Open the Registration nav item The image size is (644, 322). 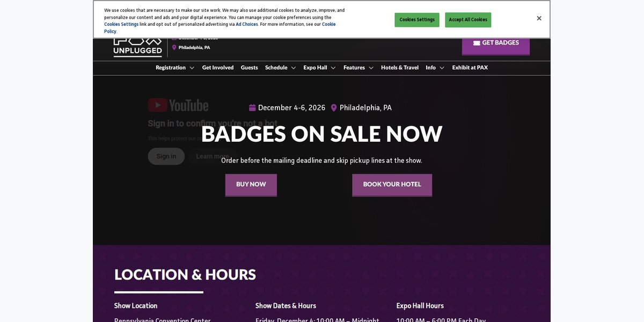point(171,68)
